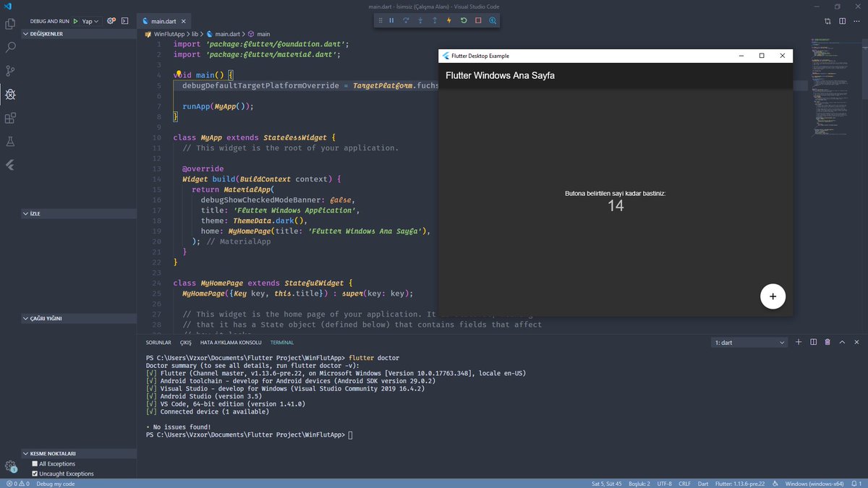Maximize the panel with the up chevron
868x488 pixels.
point(842,342)
